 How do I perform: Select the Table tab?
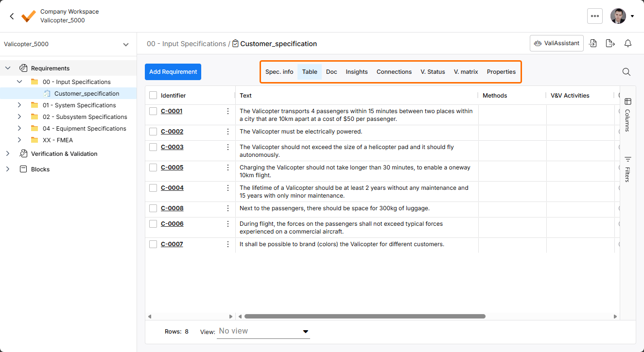(x=310, y=72)
